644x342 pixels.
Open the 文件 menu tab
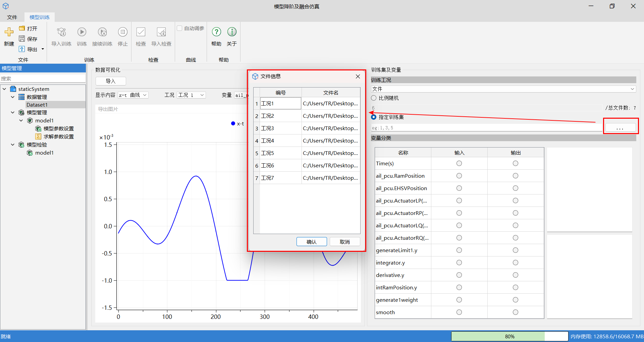(x=12, y=17)
